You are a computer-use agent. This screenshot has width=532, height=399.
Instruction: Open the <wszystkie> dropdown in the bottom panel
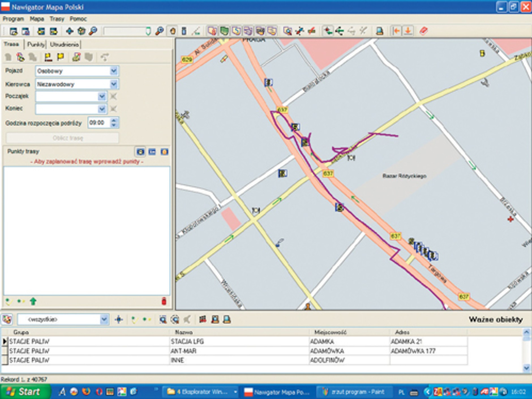pos(104,319)
